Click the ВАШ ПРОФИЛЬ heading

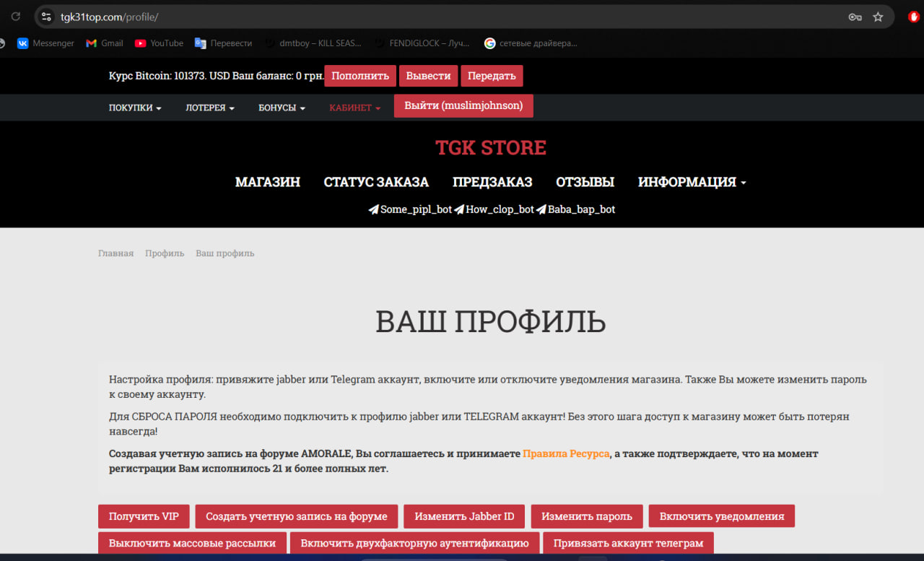pyautogui.click(x=491, y=322)
